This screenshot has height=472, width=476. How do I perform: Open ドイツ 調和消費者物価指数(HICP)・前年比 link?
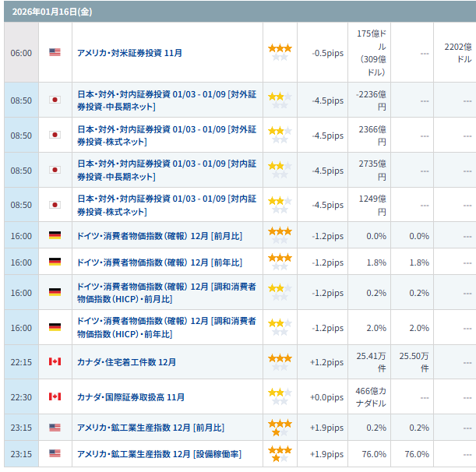pos(166,327)
